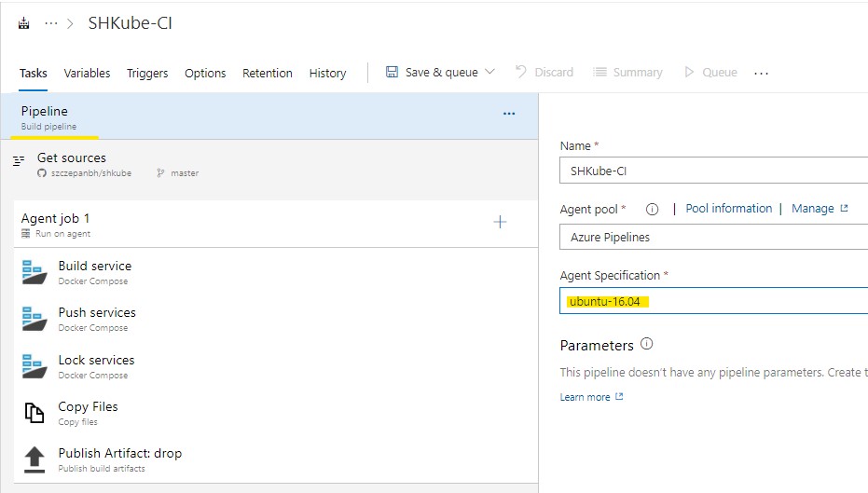Open the Pipeline row ellipsis menu

coord(509,114)
